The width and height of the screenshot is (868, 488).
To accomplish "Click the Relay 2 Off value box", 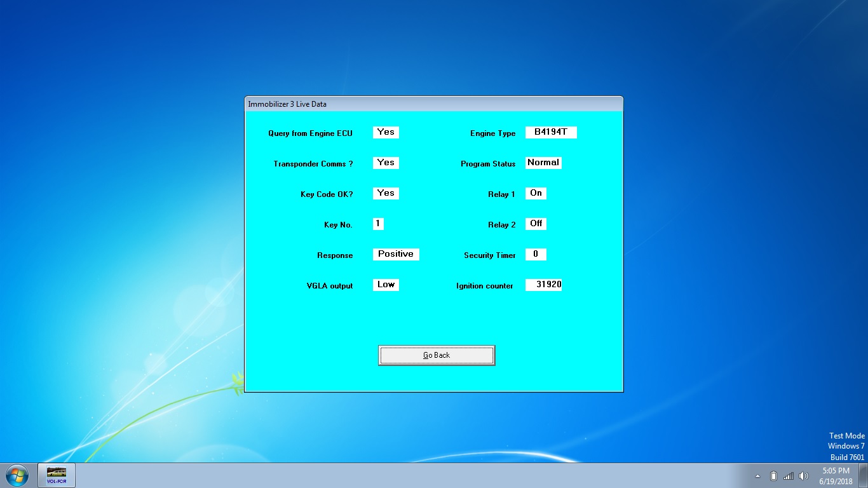I will [536, 224].
